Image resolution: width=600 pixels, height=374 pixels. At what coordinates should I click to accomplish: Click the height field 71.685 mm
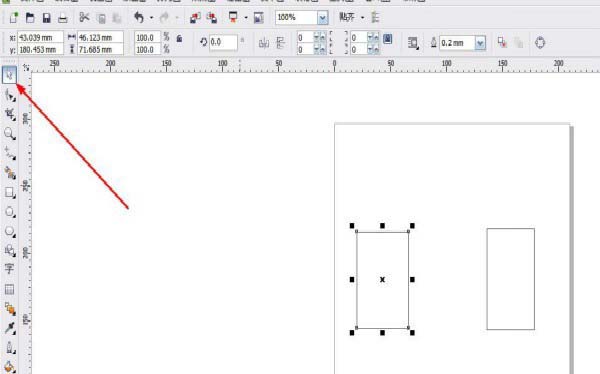tap(101, 49)
